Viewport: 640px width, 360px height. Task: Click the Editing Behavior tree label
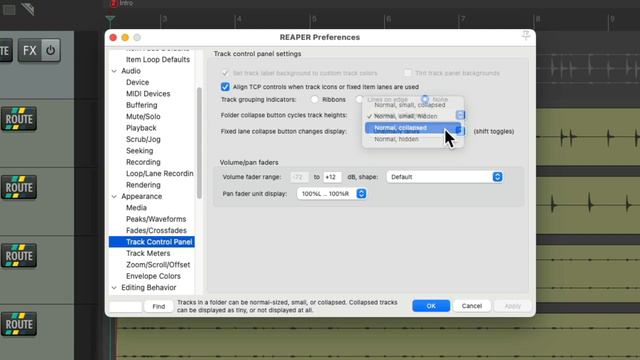click(x=149, y=288)
